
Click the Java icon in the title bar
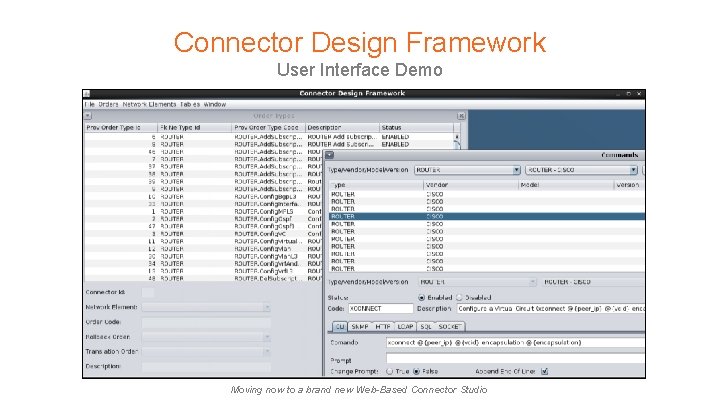click(86, 94)
